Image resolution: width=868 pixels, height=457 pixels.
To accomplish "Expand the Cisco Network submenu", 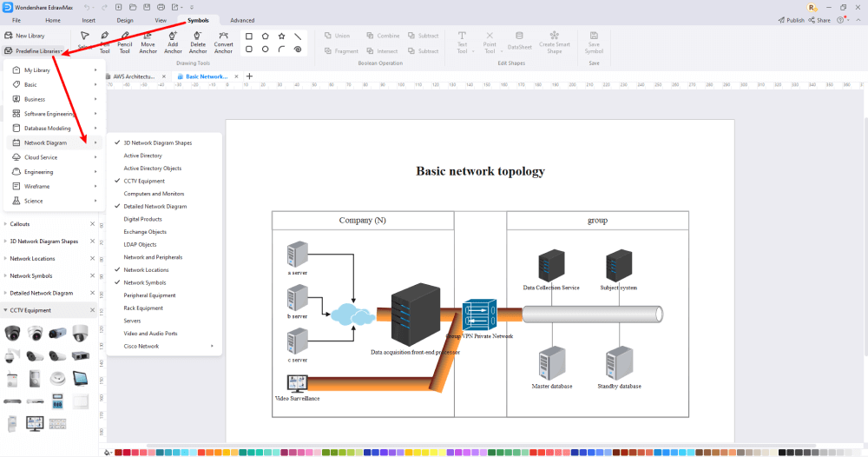I will pos(164,346).
